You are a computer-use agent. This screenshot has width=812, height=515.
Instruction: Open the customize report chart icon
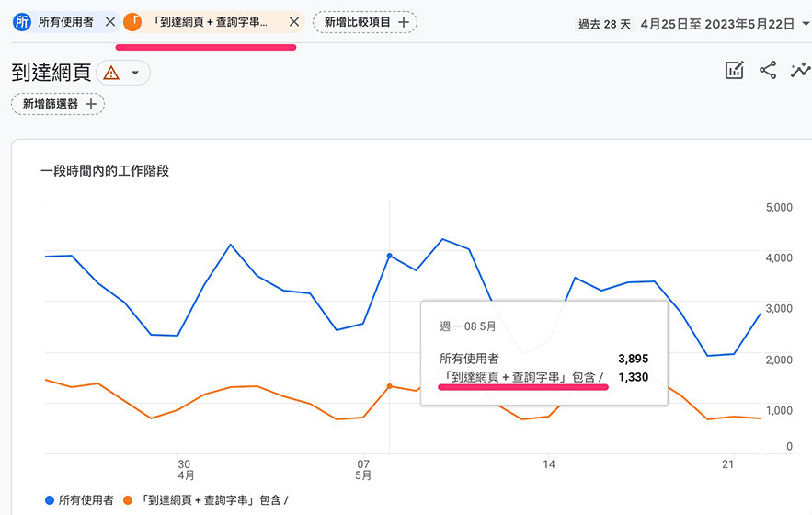(735, 71)
